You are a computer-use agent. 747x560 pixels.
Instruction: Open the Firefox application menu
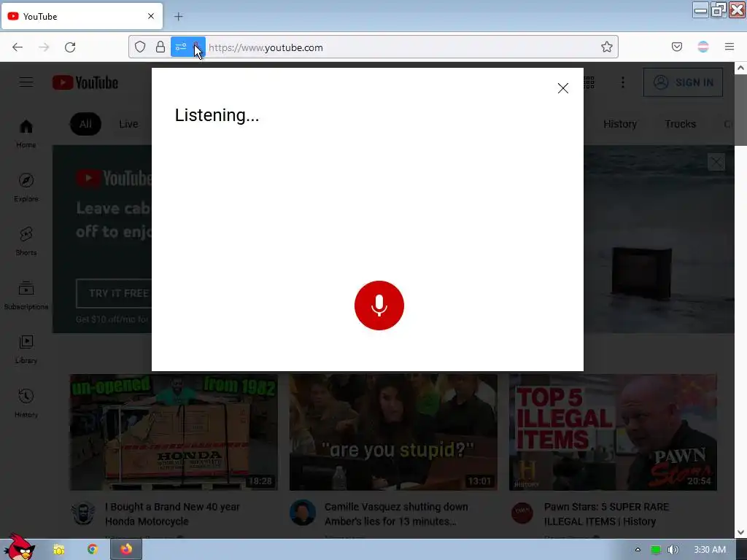point(729,47)
